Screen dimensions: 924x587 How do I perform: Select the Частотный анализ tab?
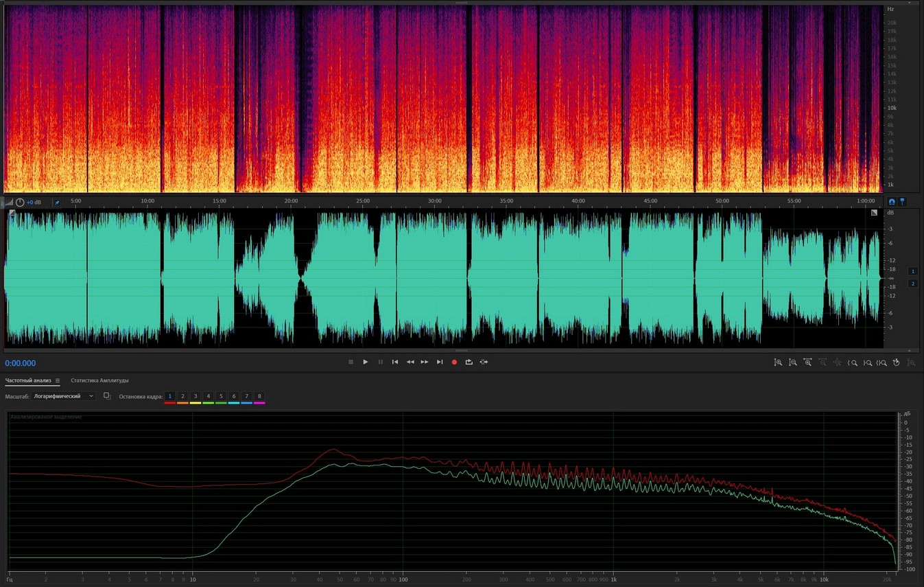click(28, 380)
